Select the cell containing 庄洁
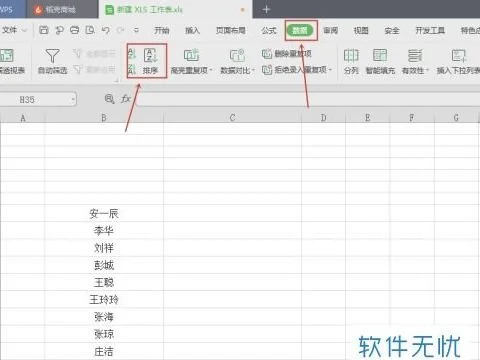The height and width of the screenshot is (360, 480). tap(104, 351)
